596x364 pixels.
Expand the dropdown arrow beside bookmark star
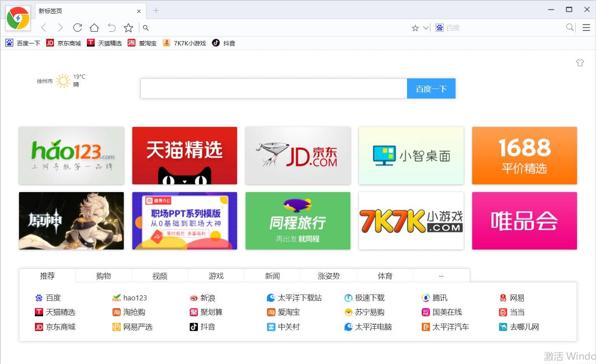click(x=426, y=28)
